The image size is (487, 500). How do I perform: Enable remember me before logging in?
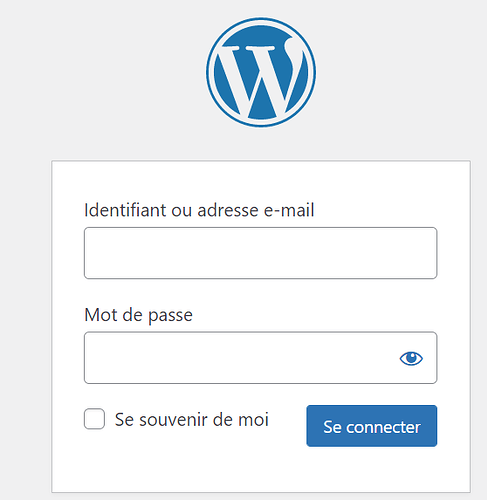(x=94, y=419)
